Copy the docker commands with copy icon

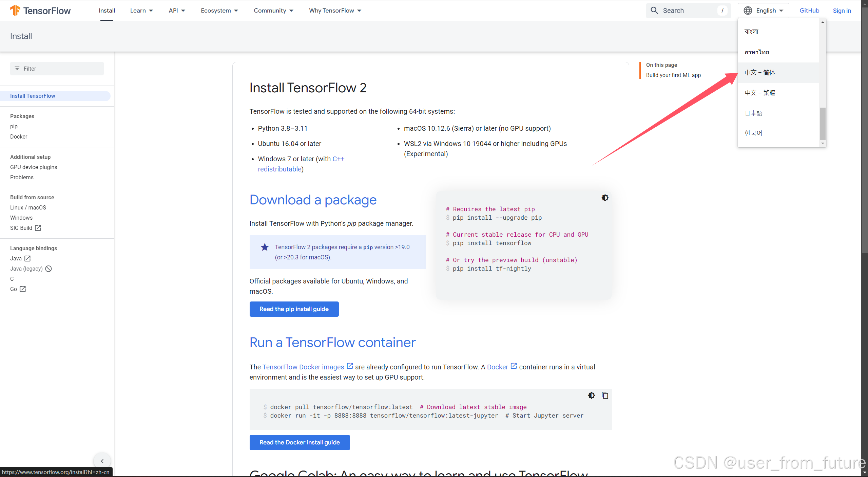(x=605, y=395)
